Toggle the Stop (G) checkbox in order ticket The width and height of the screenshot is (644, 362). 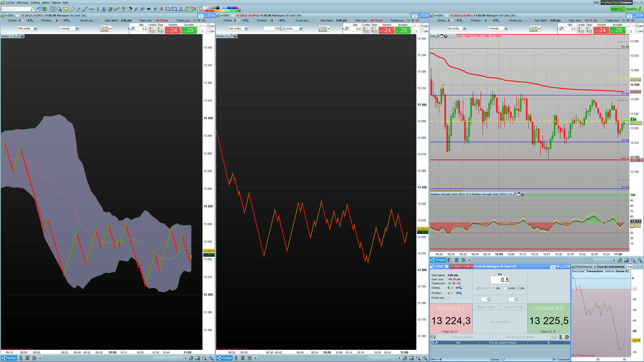(478, 288)
